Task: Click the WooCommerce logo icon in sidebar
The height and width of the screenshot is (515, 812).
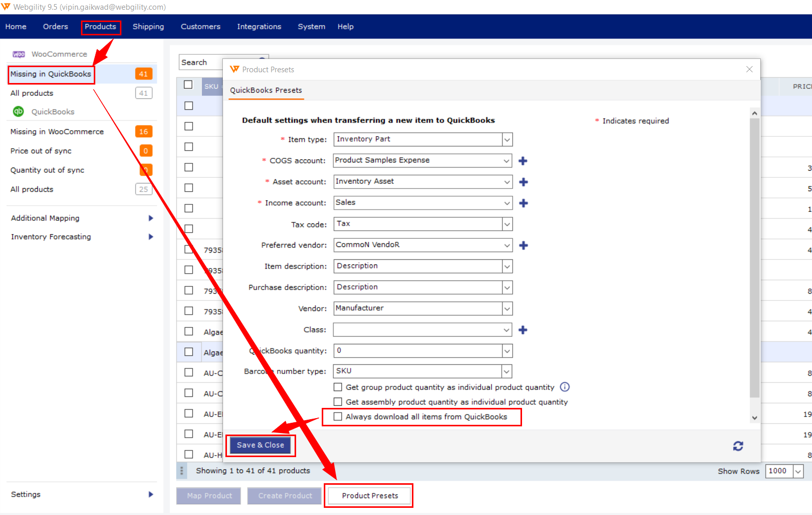Action: (x=19, y=54)
